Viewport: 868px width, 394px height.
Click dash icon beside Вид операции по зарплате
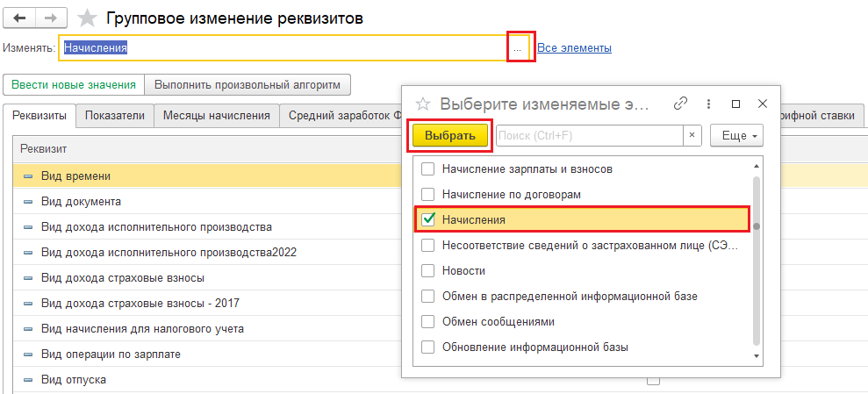28,355
